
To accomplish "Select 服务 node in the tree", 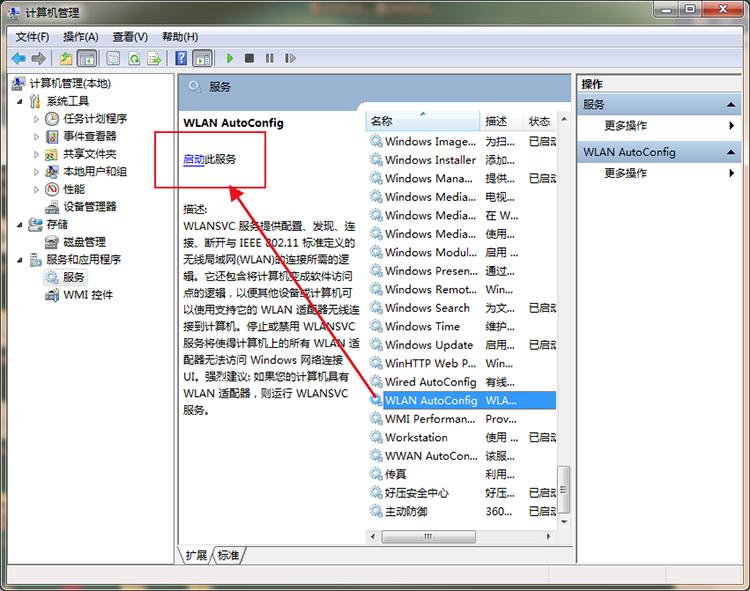I will (73, 277).
